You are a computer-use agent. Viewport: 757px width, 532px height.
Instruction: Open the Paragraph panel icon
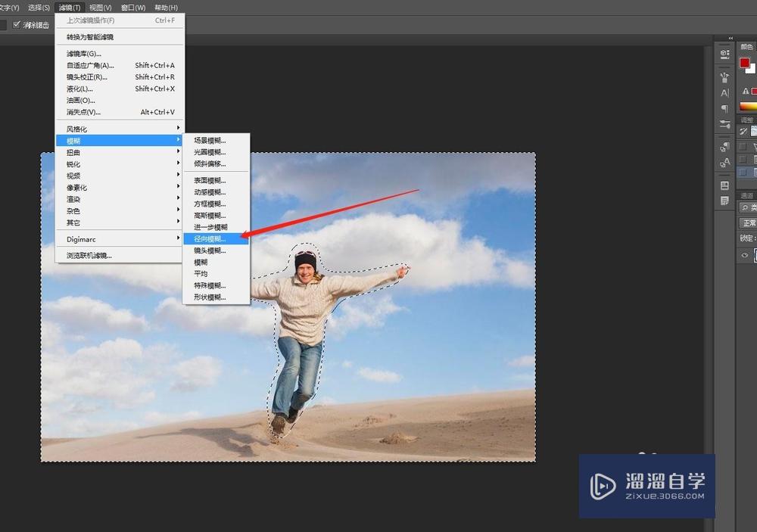pos(724,108)
